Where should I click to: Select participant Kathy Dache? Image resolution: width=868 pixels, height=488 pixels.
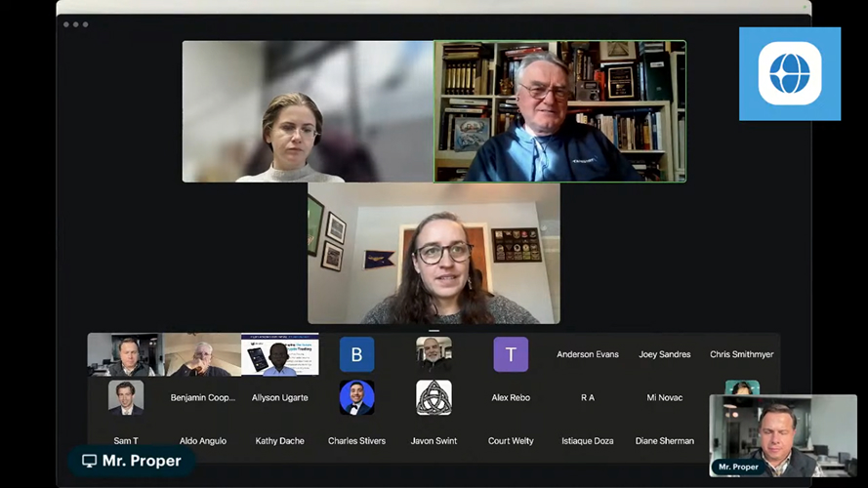tap(280, 441)
